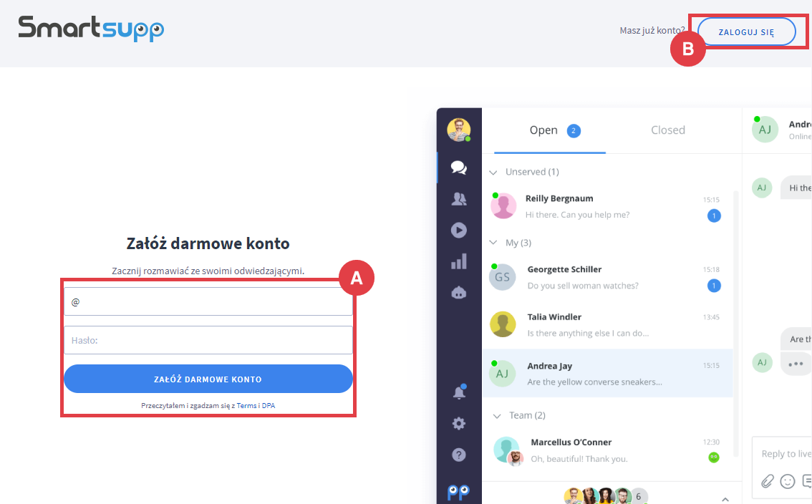Click Marcellus O'Conner's avatar
The height and width of the screenshot is (504, 812).
tap(506, 450)
